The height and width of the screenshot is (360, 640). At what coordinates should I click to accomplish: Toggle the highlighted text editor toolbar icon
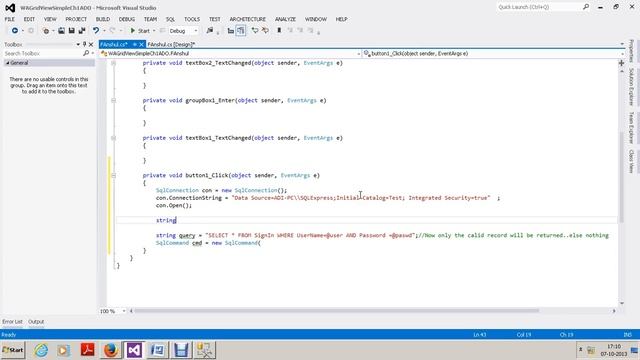pos(241,31)
